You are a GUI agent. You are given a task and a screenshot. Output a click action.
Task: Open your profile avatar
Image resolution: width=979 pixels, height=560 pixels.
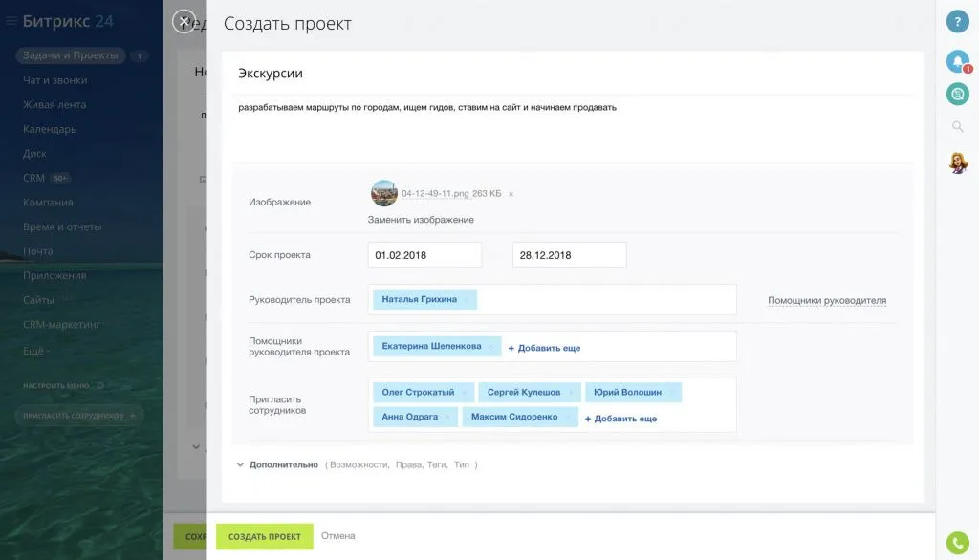[958, 163]
